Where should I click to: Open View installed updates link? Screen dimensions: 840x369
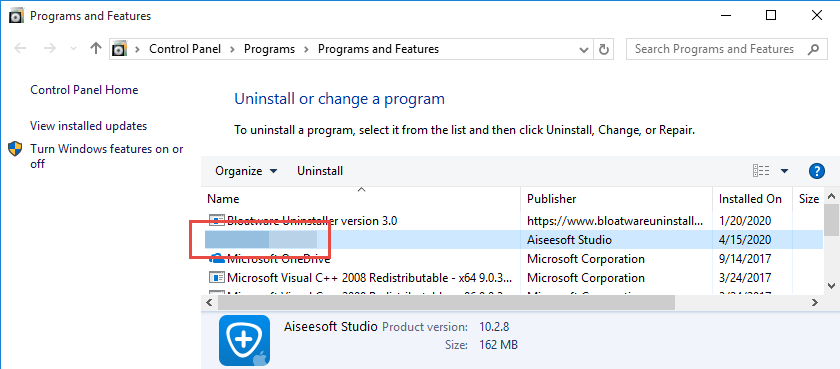click(x=88, y=126)
